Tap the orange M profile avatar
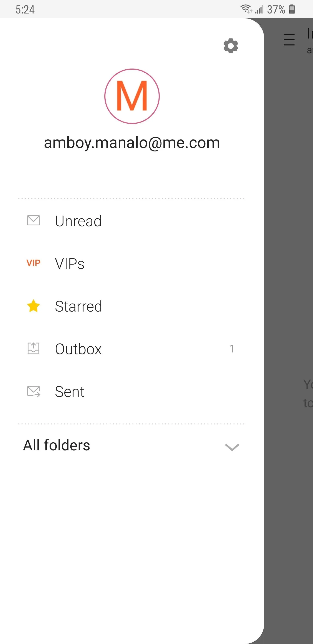 coord(132,96)
